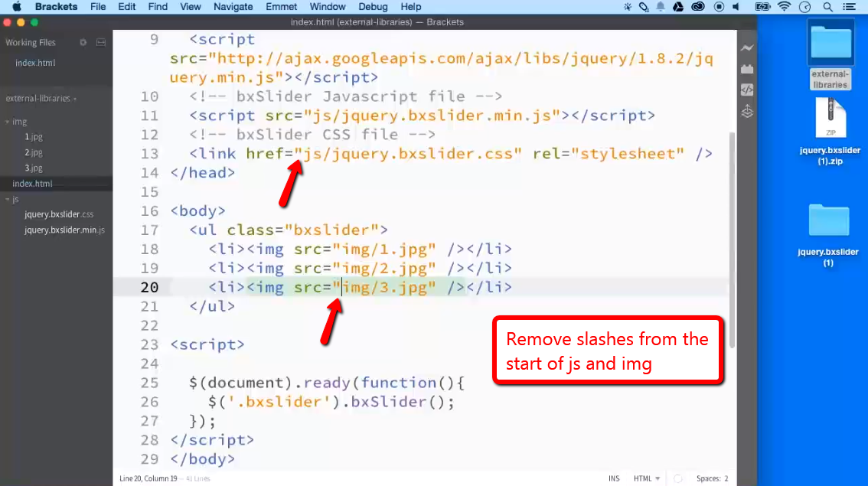Collapse the js folder in file tree
This screenshot has width=868, height=486.
(7, 199)
